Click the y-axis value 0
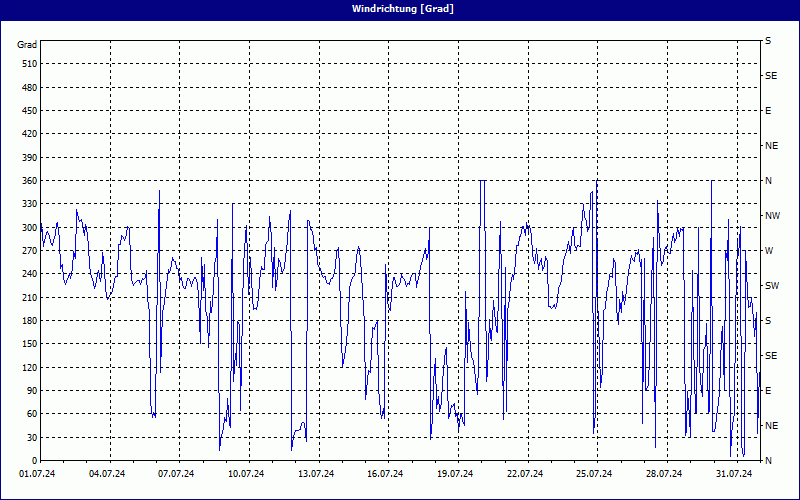Image resolution: width=800 pixels, height=500 pixels. click(x=34, y=461)
